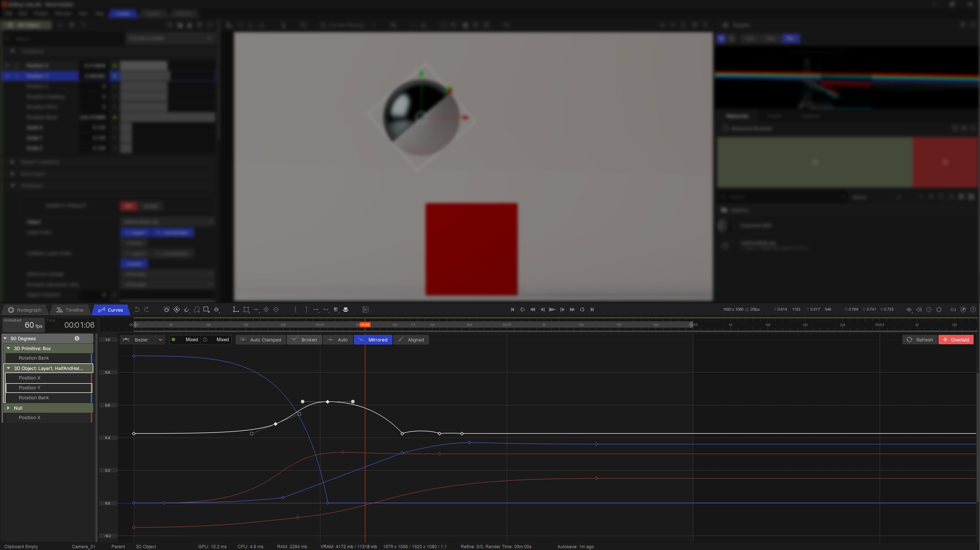Collapse the 3D Primitive: Box group
The width and height of the screenshot is (980, 550).
(x=8, y=348)
